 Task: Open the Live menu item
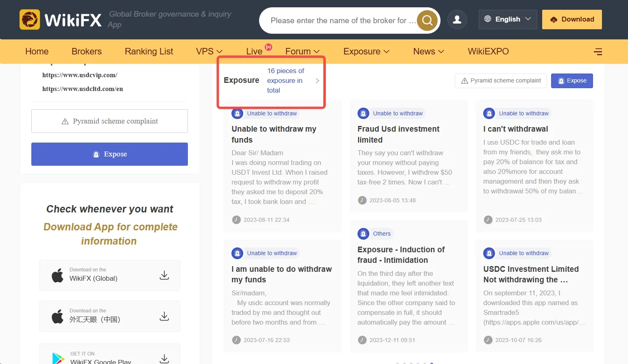pos(254,52)
